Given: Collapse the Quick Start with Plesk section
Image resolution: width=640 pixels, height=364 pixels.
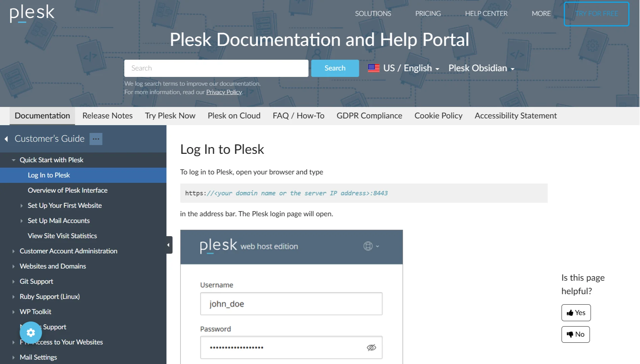Looking at the screenshot, I should pyautogui.click(x=13, y=160).
